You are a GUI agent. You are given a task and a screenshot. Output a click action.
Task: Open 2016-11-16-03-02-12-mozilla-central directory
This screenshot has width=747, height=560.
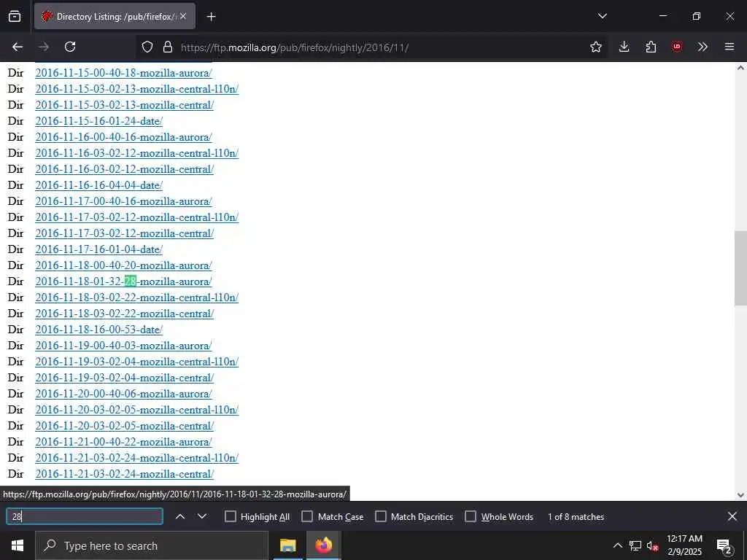pos(124,169)
